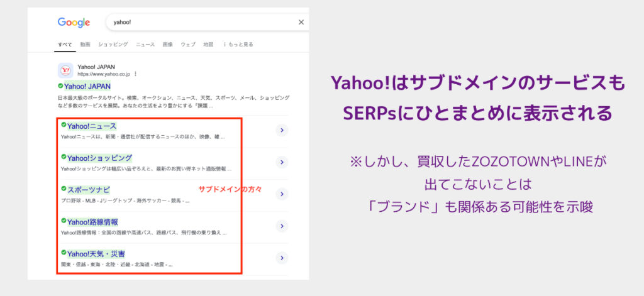Click green check icon beside スポーツナビ

pos(64,189)
